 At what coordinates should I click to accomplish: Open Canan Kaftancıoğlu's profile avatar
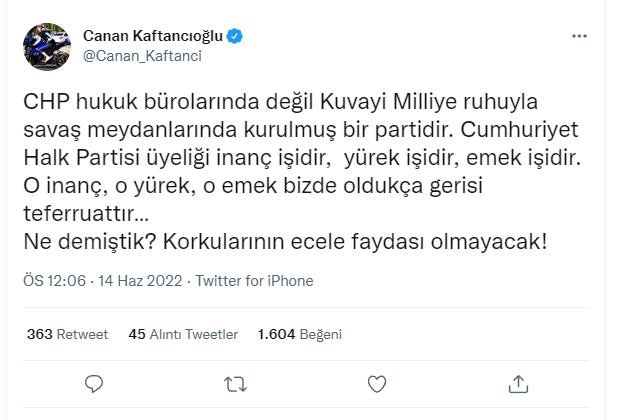tap(45, 46)
